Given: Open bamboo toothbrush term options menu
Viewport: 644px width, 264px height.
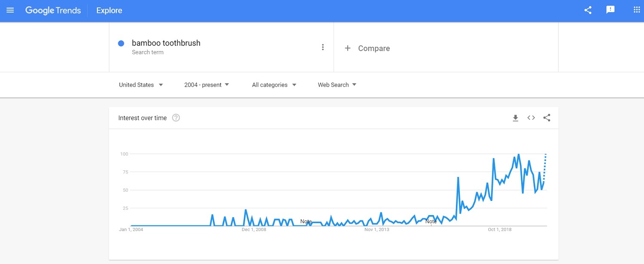Looking at the screenshot, I should point(323,47).
